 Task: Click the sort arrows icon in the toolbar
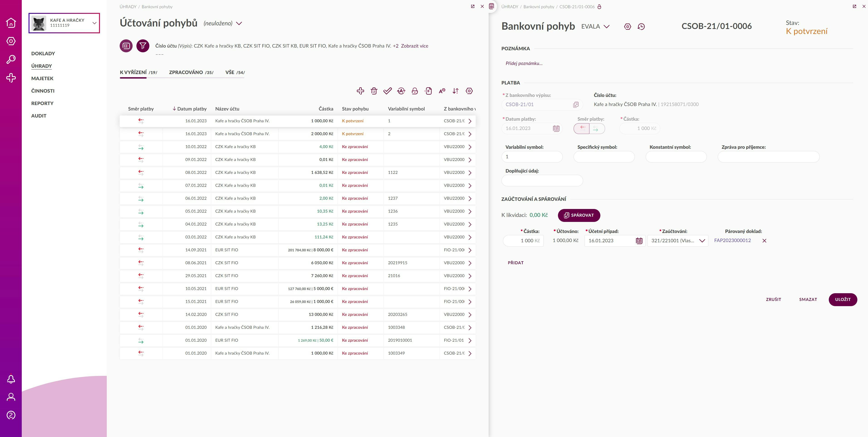click(x=456, y=91)
